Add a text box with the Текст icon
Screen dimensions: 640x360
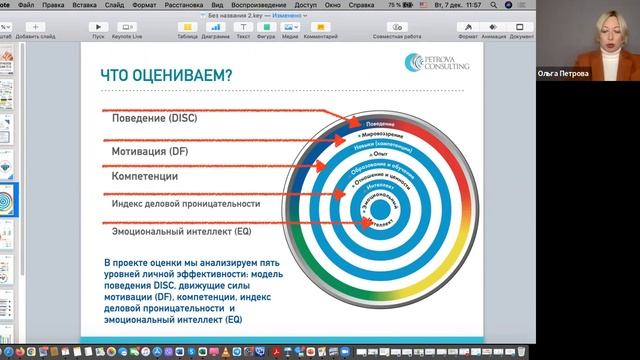(243, 27)
